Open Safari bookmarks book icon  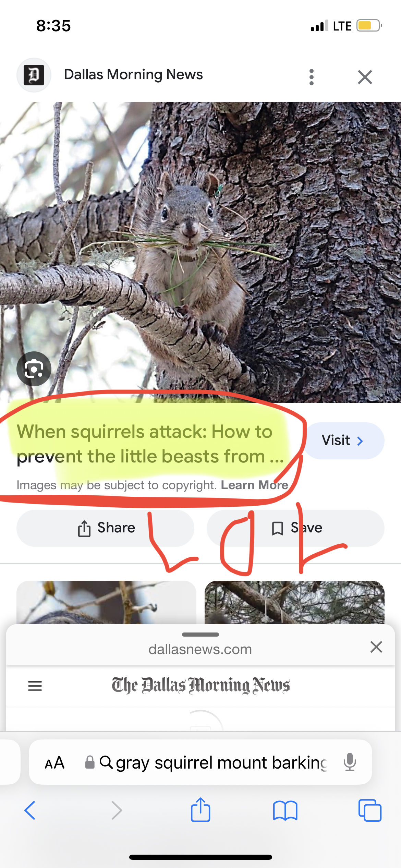285,810
